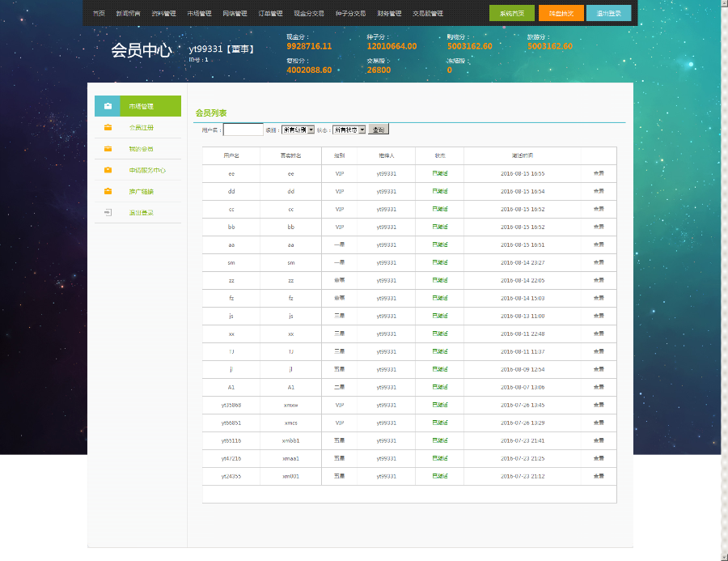
Task: Click the briefcase icon beside 申请服务中心
Action: (108, 170)
